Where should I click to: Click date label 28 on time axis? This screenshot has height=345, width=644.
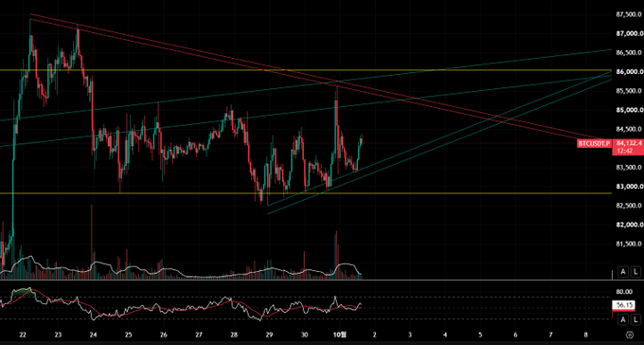click(234, 334)
